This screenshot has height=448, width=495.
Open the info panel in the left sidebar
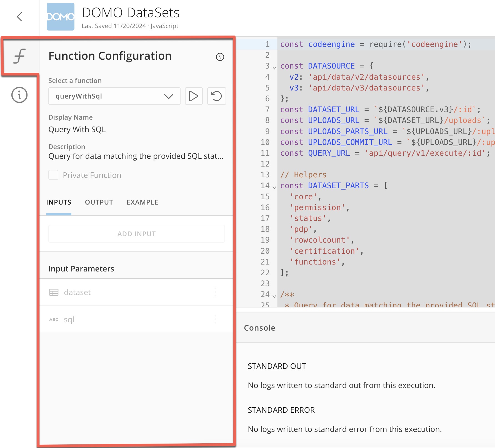pyautogui.click(x=19, y=94)
